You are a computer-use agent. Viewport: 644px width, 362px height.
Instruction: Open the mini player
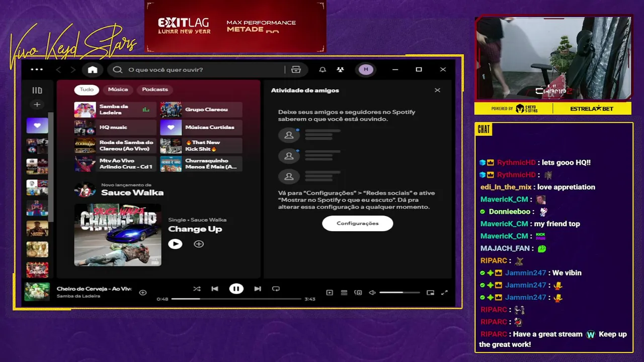pyautogui.click(x=430, y=292)
